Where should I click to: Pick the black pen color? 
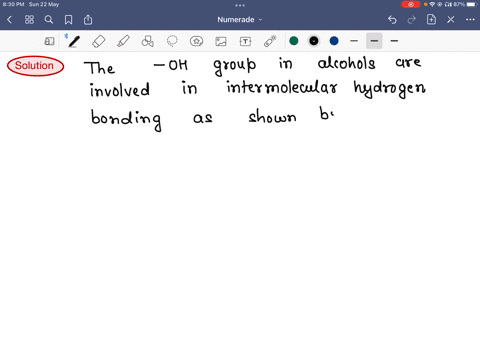click(314, 41)
